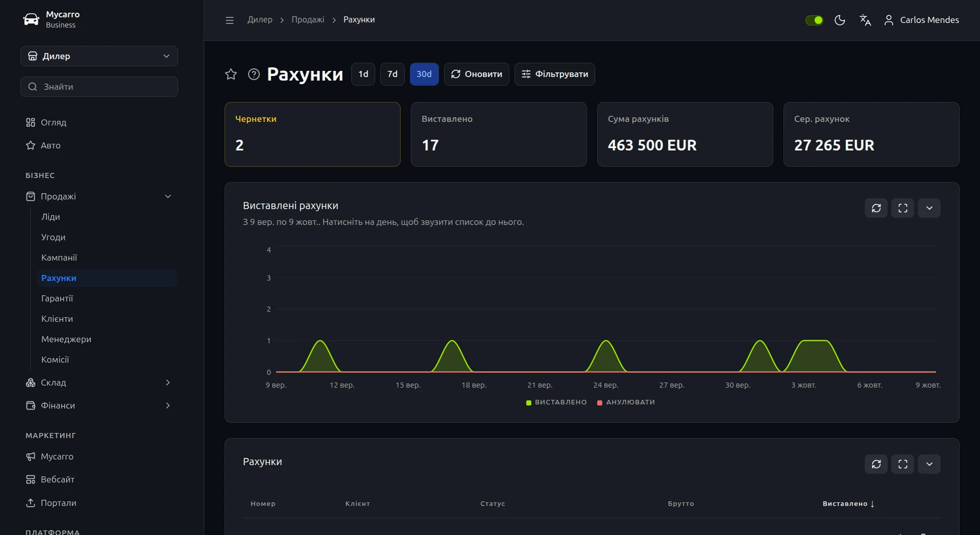
Task: Click the Продажі breadcrumb link
Action: [308, 20]
